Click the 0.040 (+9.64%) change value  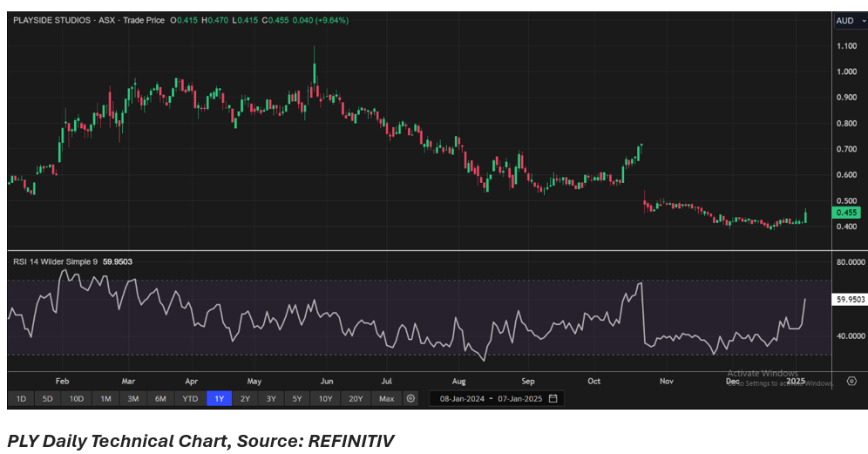point(321,20)
